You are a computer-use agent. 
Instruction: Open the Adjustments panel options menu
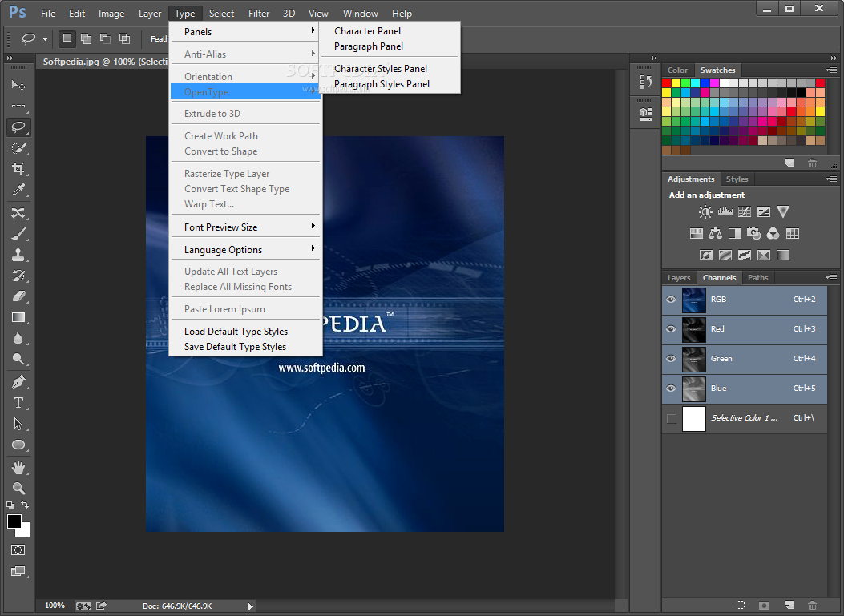[831, 179]
